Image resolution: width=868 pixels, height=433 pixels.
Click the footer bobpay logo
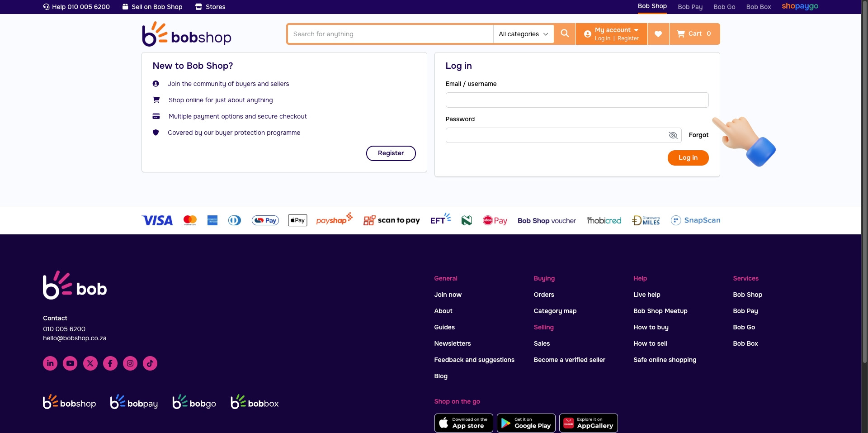[x=134, y=402]
